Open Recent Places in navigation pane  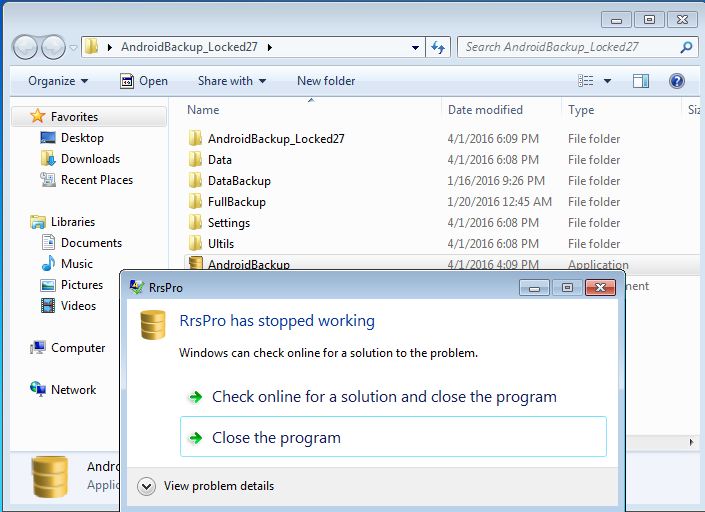pos(97,180)
